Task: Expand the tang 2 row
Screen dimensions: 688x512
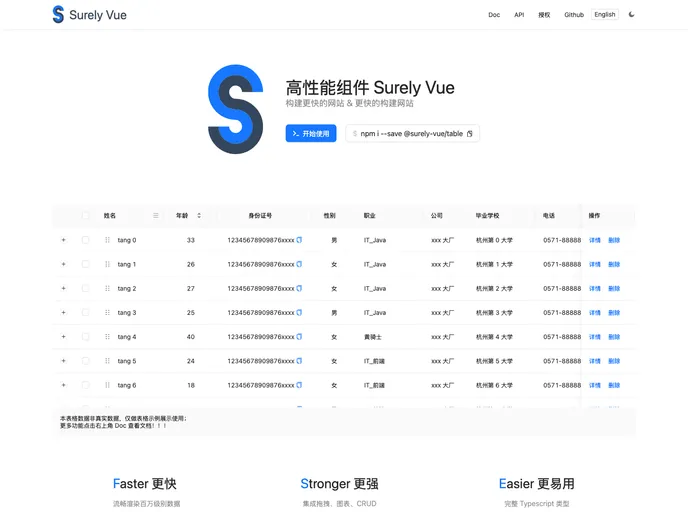Action: tap(64, 288)
